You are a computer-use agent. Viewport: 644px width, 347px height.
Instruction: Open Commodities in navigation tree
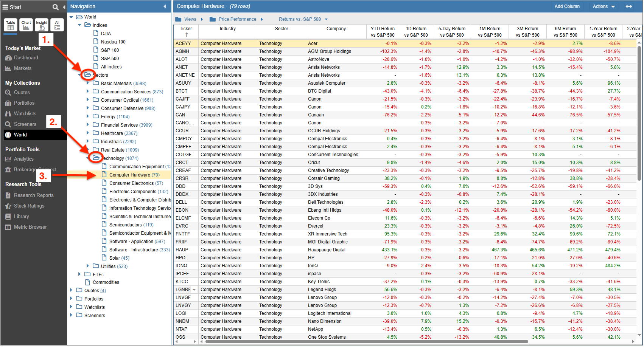point(106,282)
